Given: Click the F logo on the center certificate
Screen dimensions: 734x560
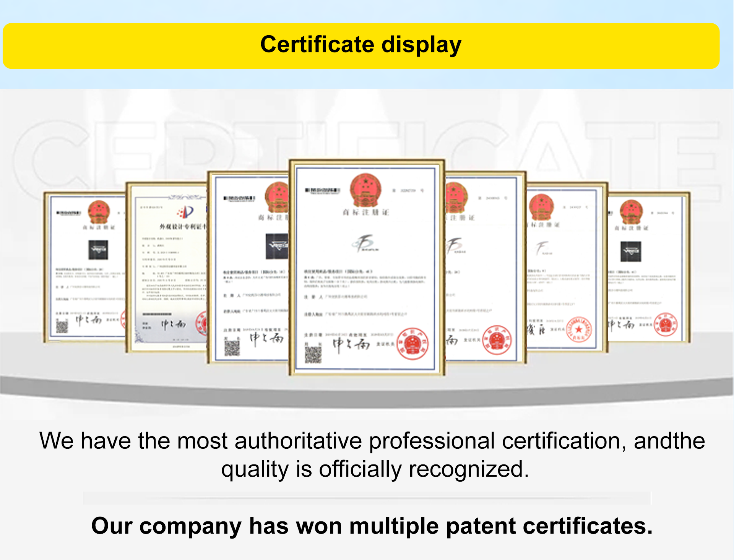Looking at the screenshot, I should pos(365,243).
